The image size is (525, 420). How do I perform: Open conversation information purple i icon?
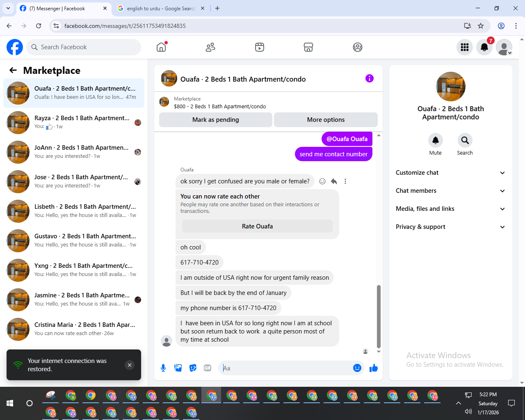point(370,78)
